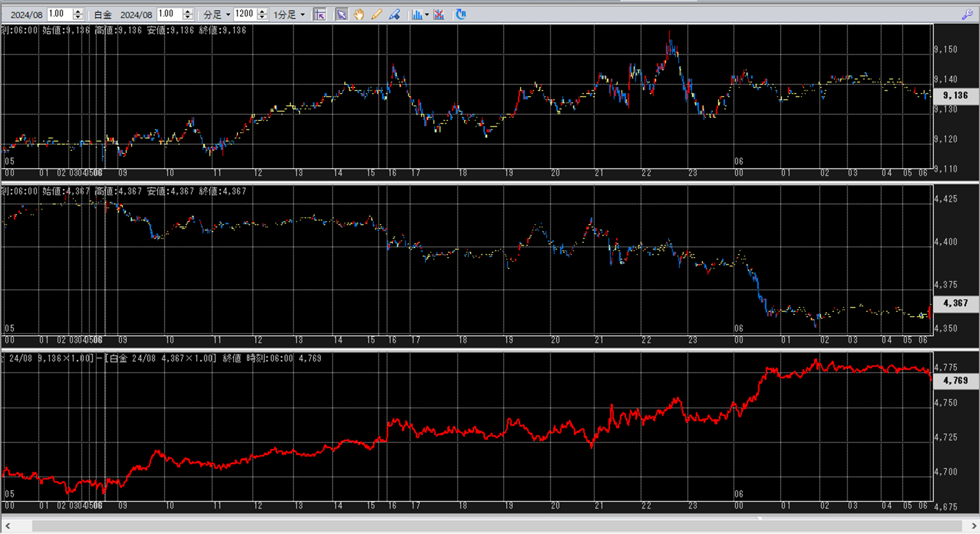Click the bar chart indicator icon
The height and width of the screenshot is (534, 980).
click(x=417, y=15)
